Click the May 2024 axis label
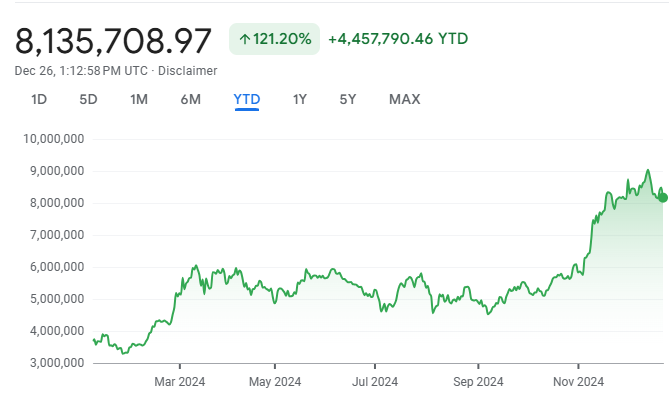The width and height of the screenshot is (669, 401). click(275, 381)
